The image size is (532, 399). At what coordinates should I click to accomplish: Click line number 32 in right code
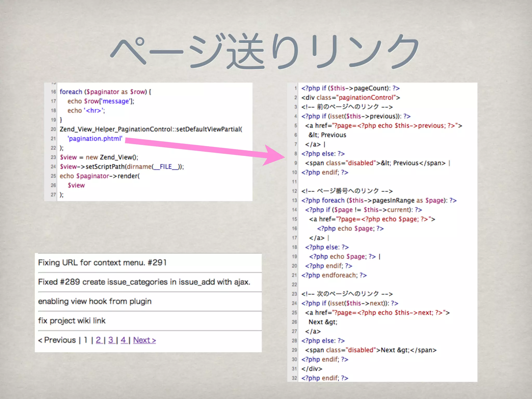(x=294, y=378)
